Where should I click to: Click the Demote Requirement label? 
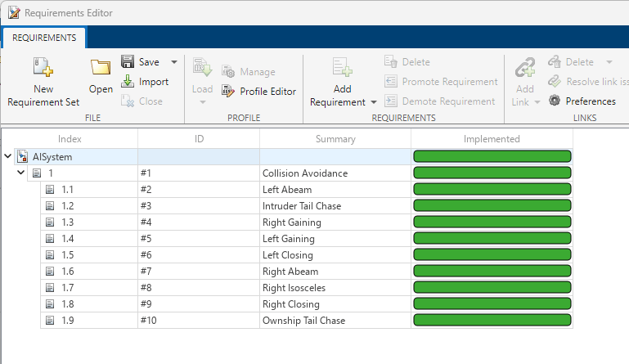pyautogui.click(x=448, y=101)
